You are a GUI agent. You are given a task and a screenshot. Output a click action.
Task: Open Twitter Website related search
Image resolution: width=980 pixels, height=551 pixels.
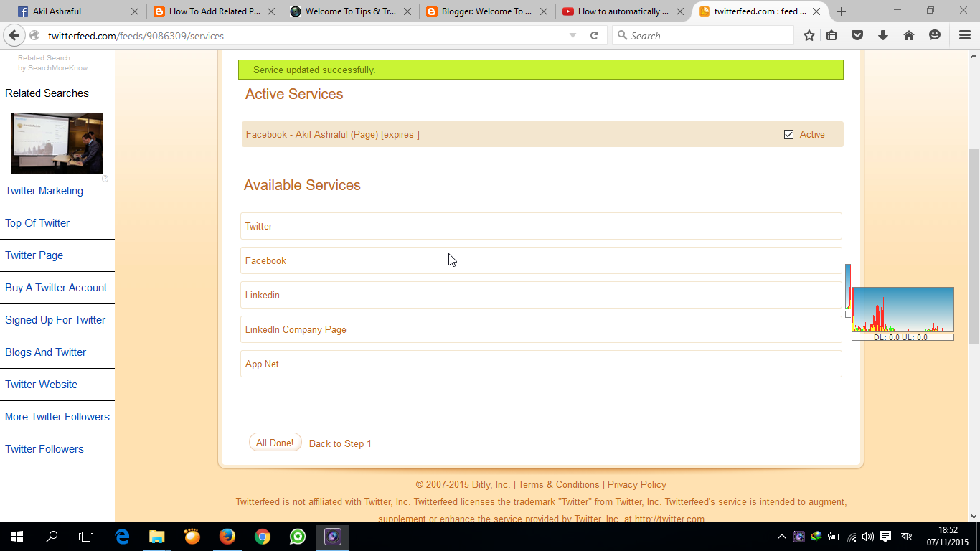pyautogui.click(x=41, y=385)
